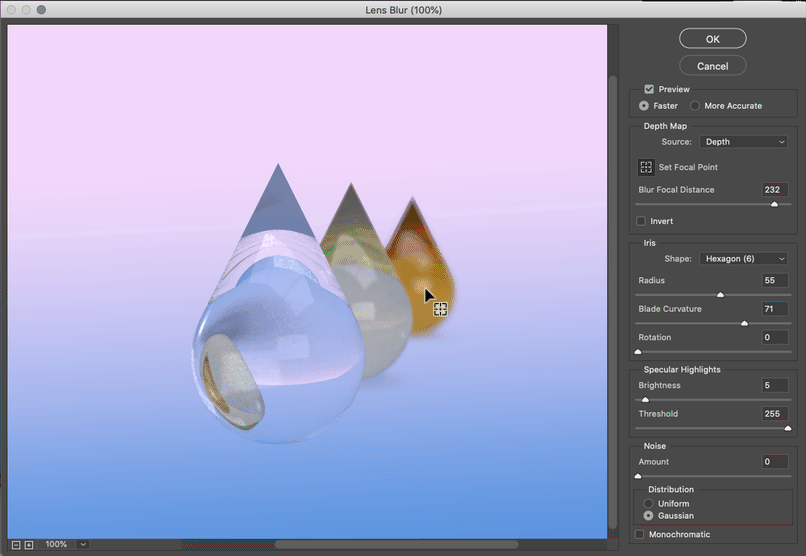Select the Faster preview option
The image size is (806, 556).
point(644,105)
